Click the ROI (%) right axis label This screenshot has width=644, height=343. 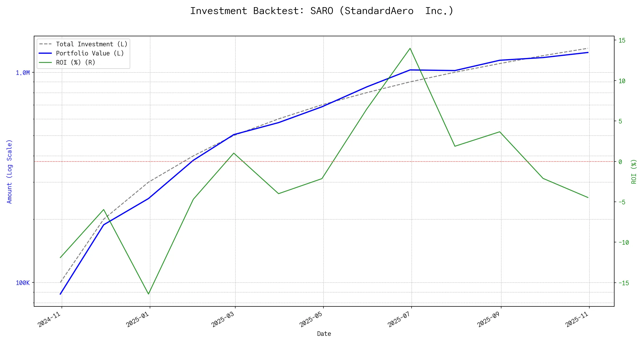(634, 171)
